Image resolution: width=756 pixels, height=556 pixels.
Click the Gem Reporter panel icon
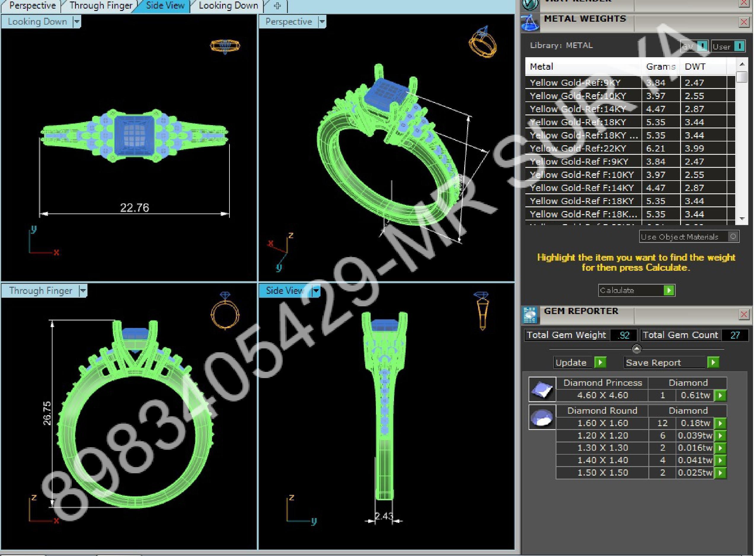click(x=530, y=315)
